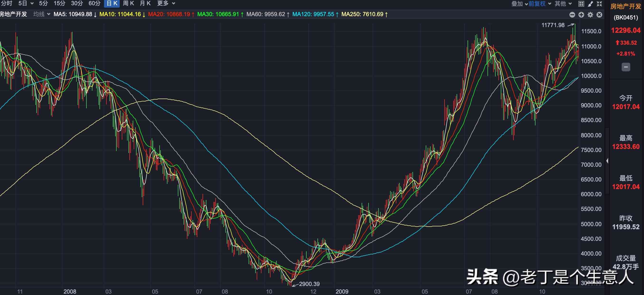
Task: Select the 60分 timeframe tab
Action: [x=94, y=4]
